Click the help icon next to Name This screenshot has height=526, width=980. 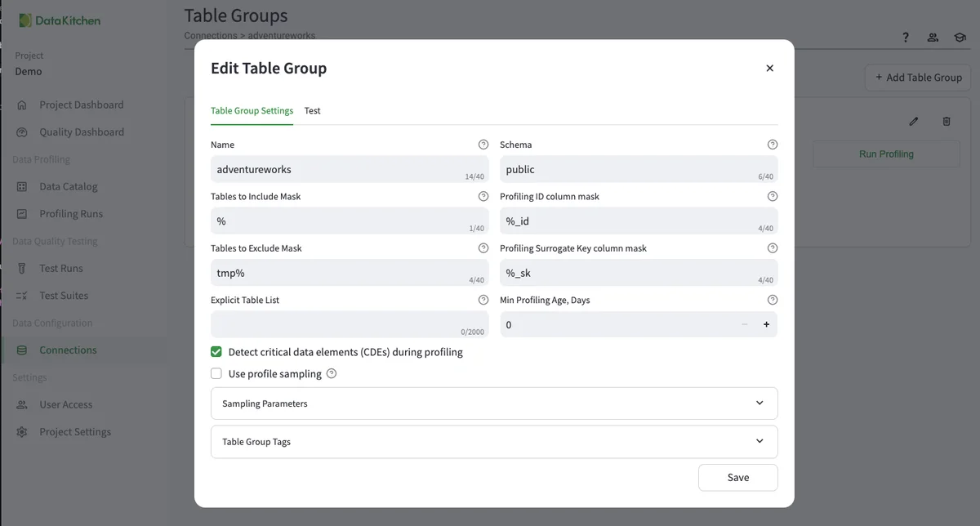point(483,145)
